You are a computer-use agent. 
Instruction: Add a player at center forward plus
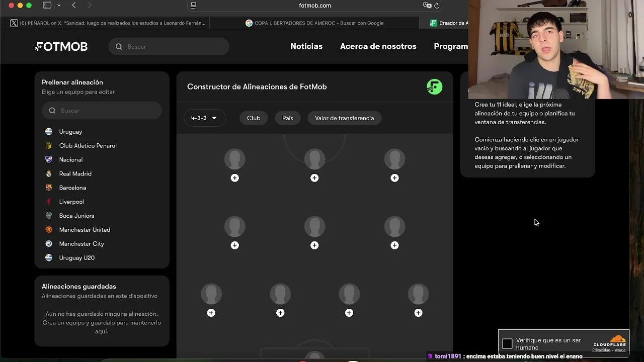pyautogui.click(x=314, y=178)
